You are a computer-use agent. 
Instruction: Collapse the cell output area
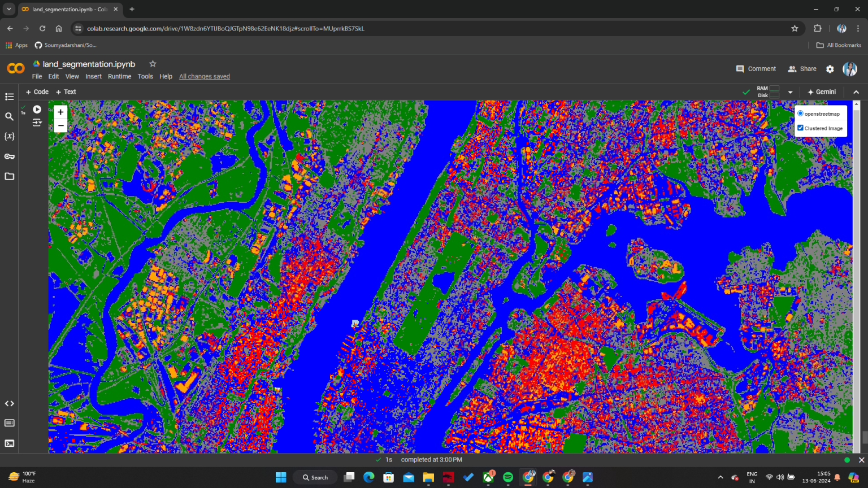856,91
